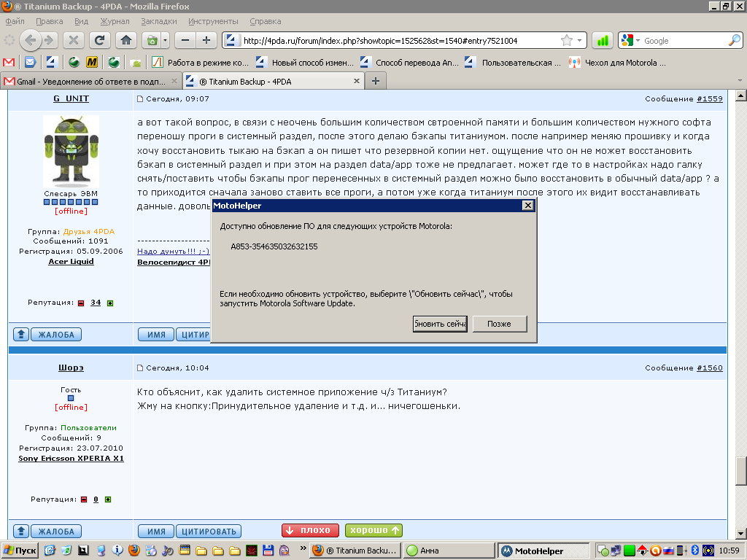
Task: Open the Инструменты menu
Action: pyautogui.click(x=213, y=21)
